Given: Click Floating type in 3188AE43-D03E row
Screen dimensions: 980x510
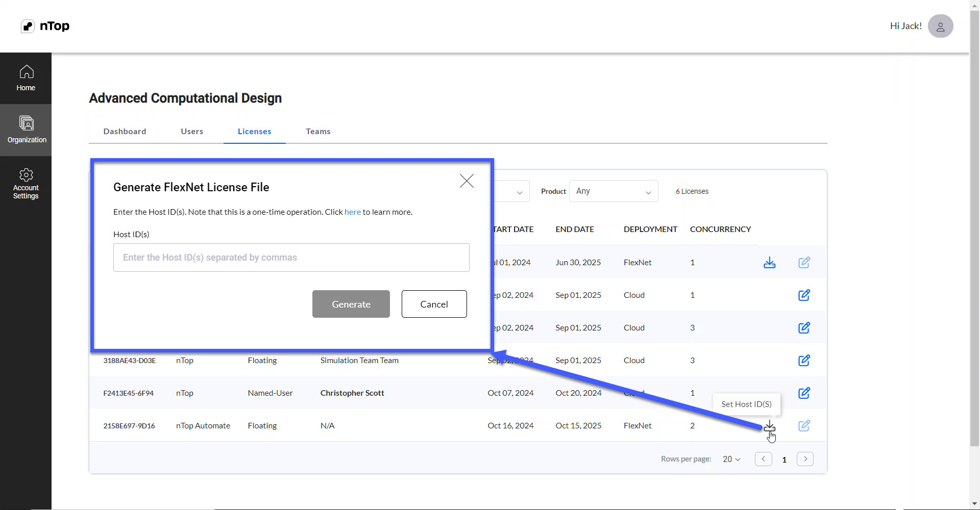Looking at the screenshot, I should pyautogui.click(x=262, y=361).
